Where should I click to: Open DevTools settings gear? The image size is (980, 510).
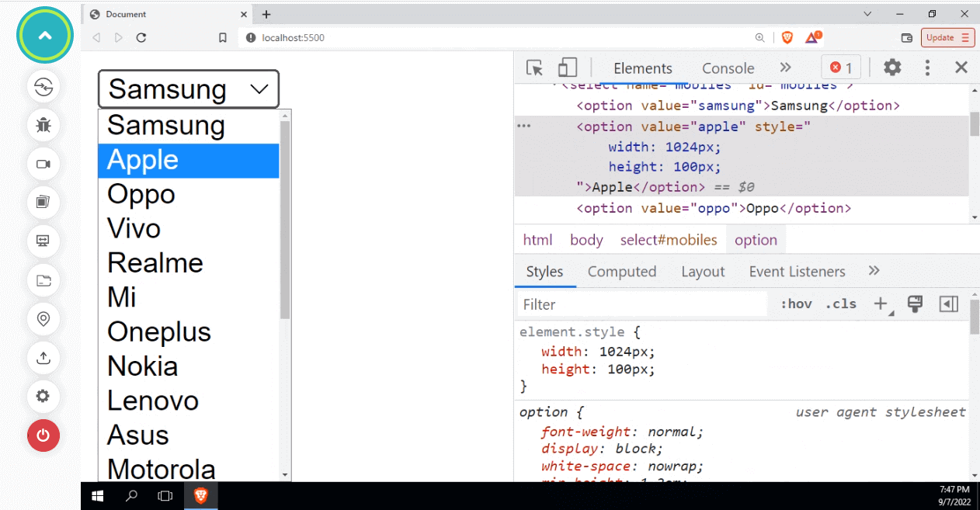892,68
